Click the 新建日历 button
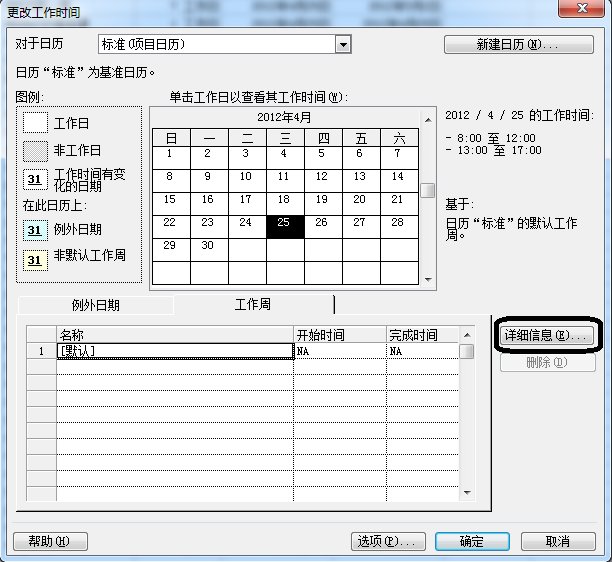This screenshot has height=562, width=612. pyautogui.click(x=519, y=44)
